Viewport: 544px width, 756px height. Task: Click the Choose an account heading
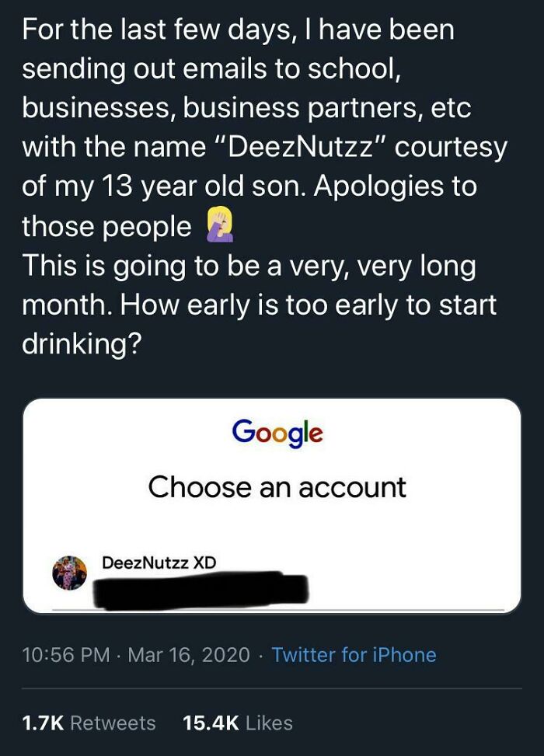(277, 486)
